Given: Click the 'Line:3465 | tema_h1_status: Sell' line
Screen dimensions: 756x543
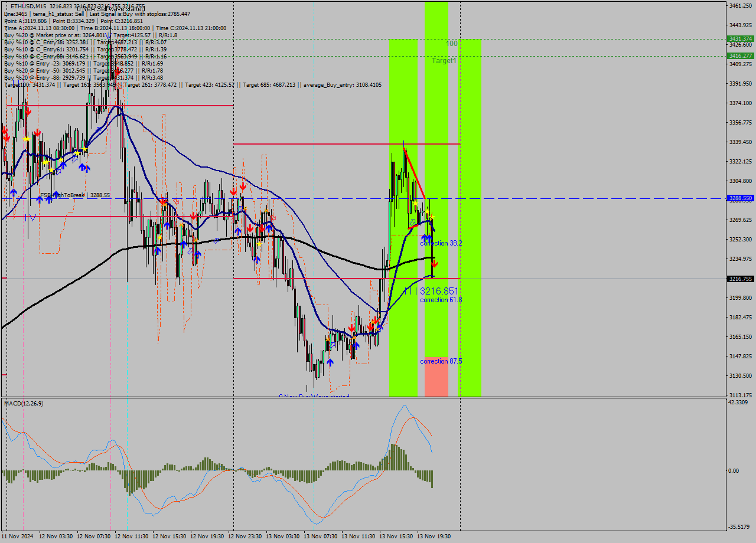Looking at the screenshot, I should (97, 14).
